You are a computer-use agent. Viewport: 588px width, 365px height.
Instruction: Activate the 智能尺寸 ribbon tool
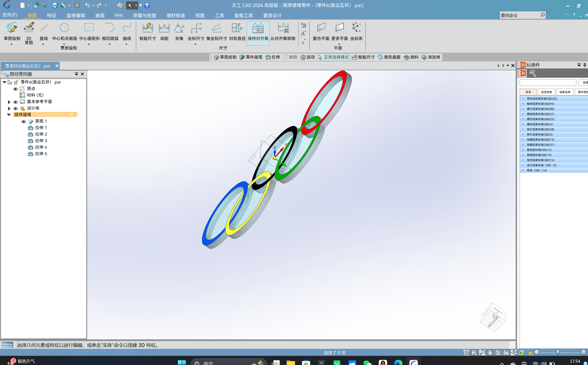(x=148, y=31)
